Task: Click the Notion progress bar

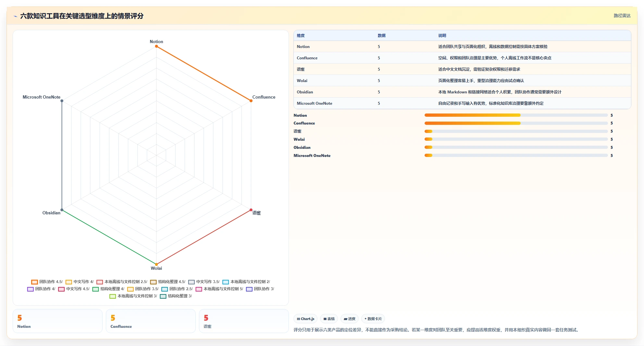Action: (516, 115)
